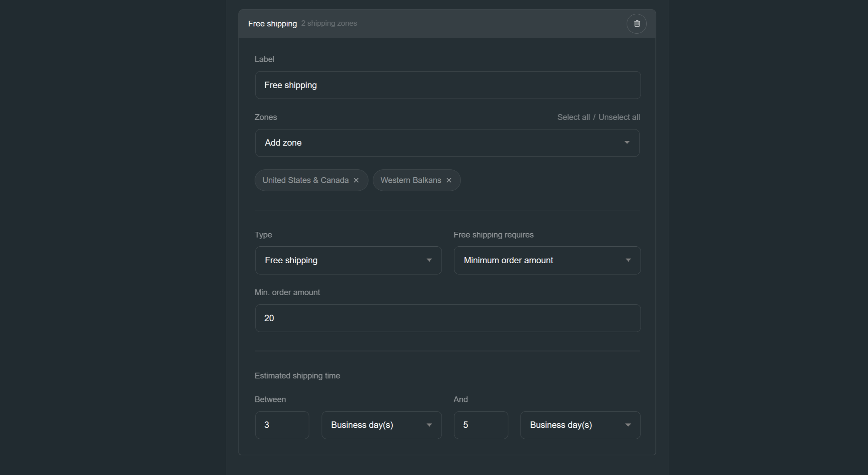The image size is (868, 475).
Task: Click the Between days field showing 3
Action: coord(282,425)
